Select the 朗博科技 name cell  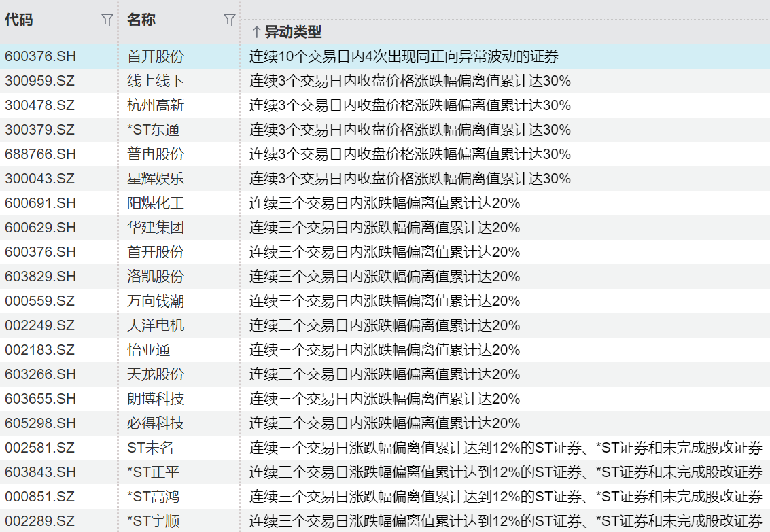coord(156,399)
